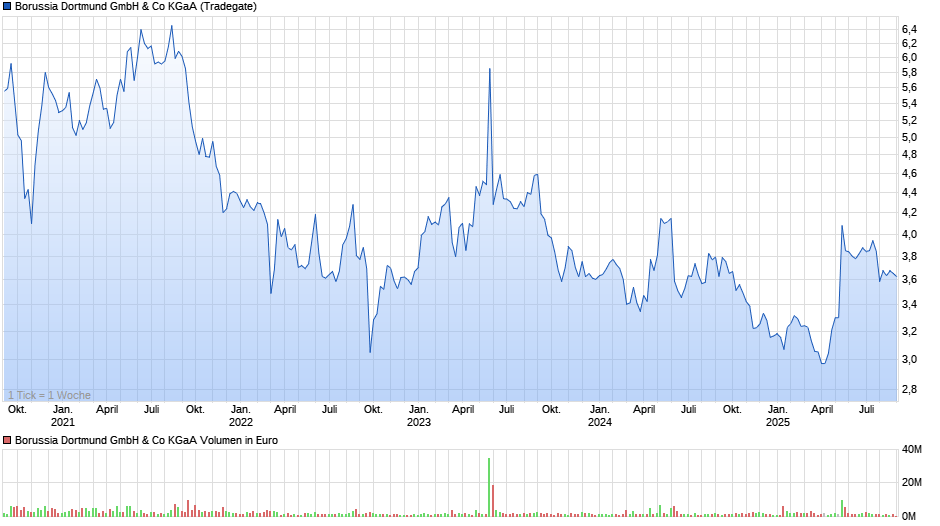Select the 'Borussia Dortmund GmbH & Co KGaA Volumen in Euro' heading
The image size is (940, 526).
(x=146, y=440)
